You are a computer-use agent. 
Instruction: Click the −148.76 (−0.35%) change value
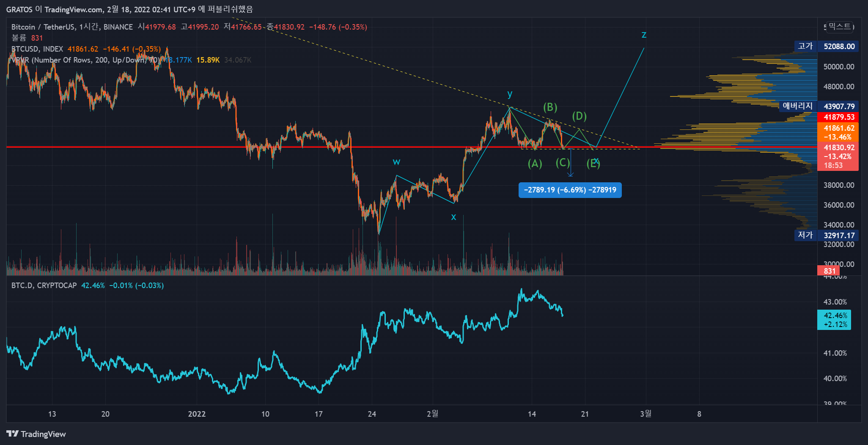[x=338, y=27]
